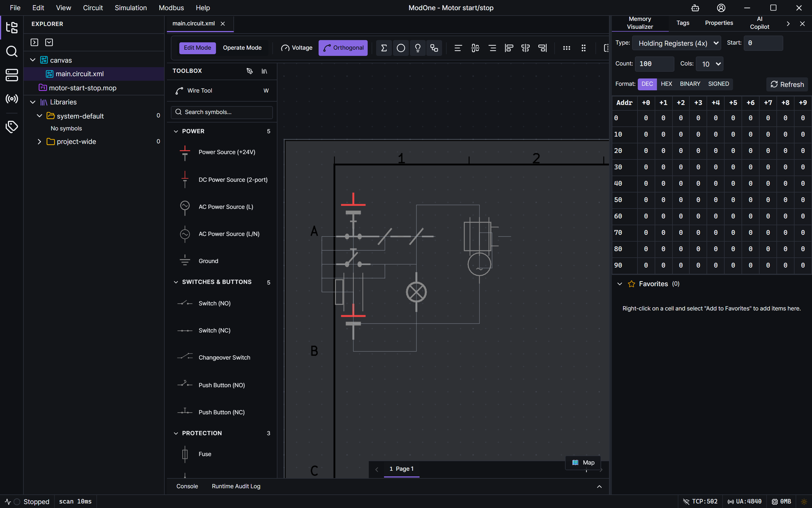Open the Explorer view in the activity bar

(12, 28)
